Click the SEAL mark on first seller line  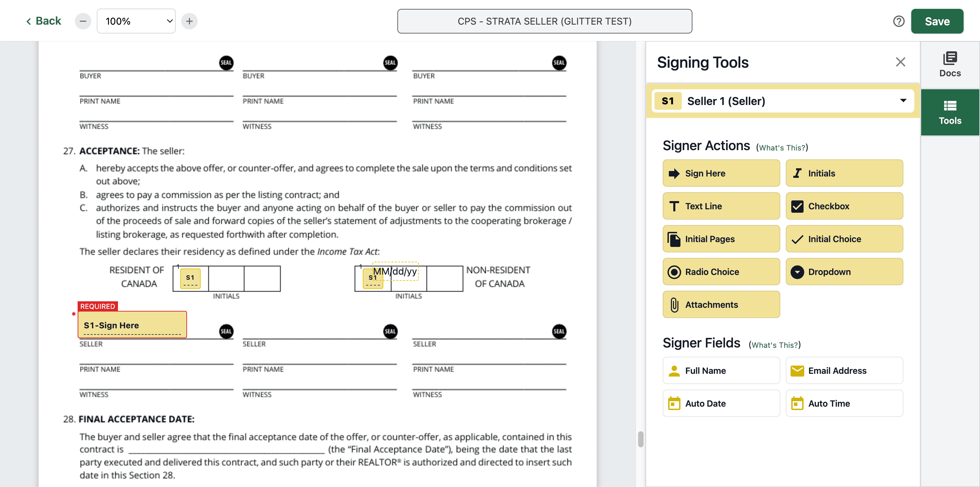point(226,331)
